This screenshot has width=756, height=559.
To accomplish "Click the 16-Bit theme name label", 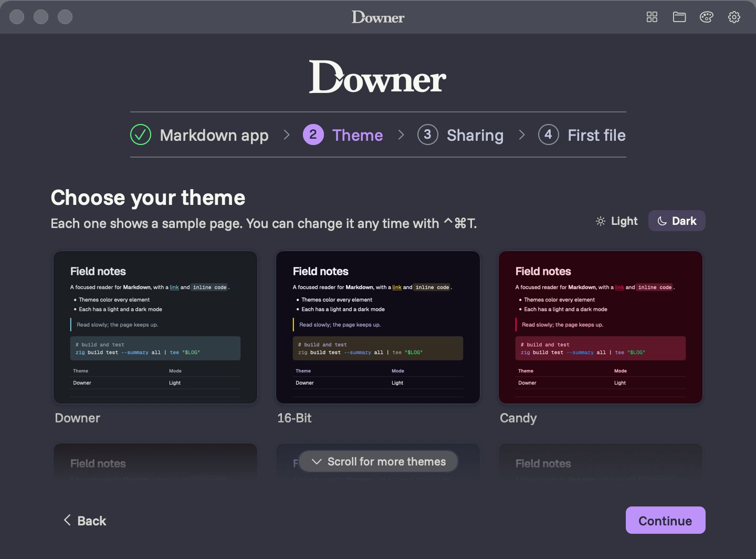I will (295, 418).
